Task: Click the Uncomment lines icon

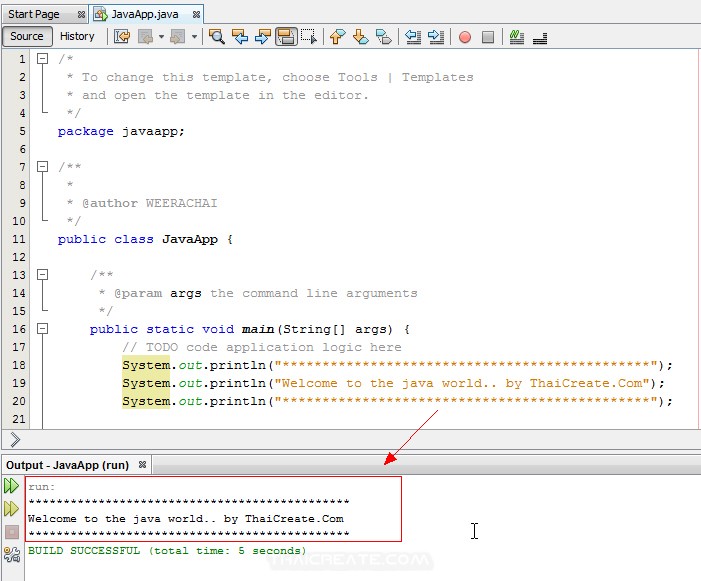Action: (540, 38)
